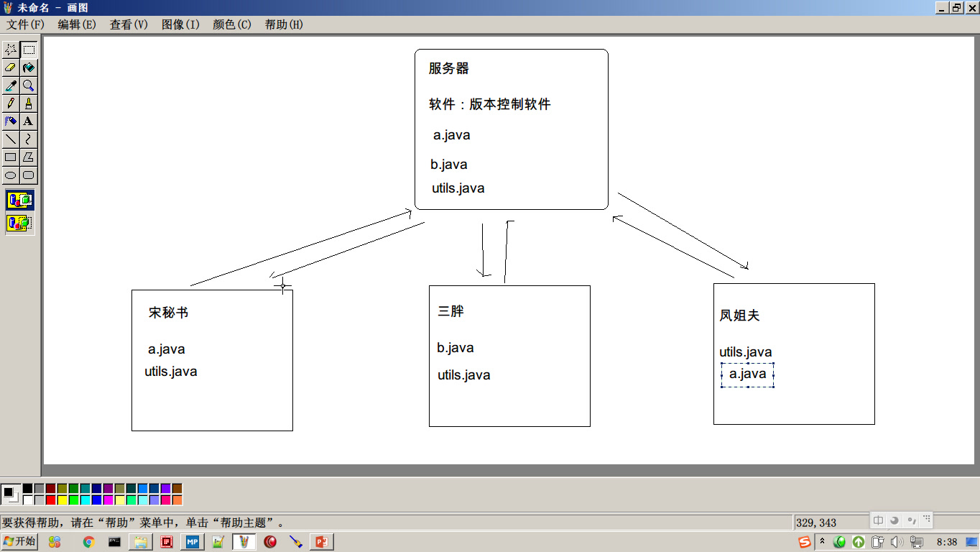Enable opaque selection mode
Viewport: 980px width, 552px height.
tap(19, 200)
